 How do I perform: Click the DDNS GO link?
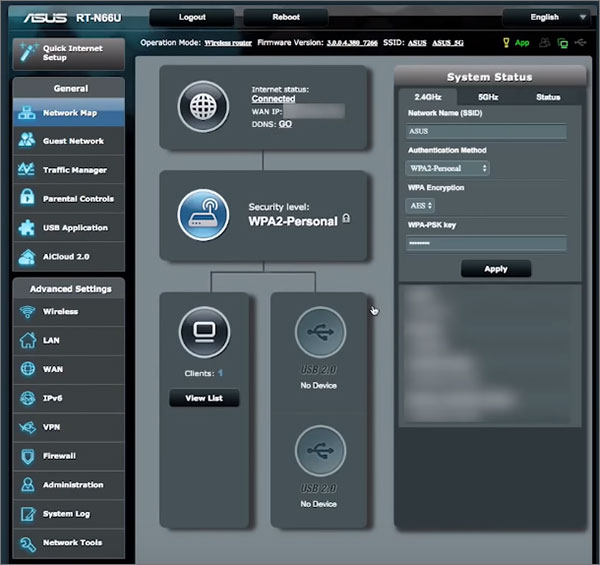pyautogui.click(x=285, y=124)
